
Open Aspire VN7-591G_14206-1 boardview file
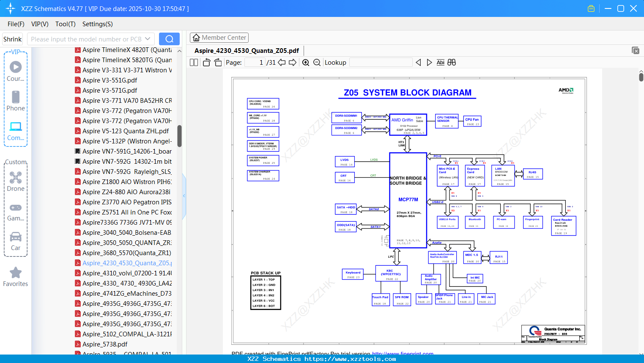click(123, 151)
